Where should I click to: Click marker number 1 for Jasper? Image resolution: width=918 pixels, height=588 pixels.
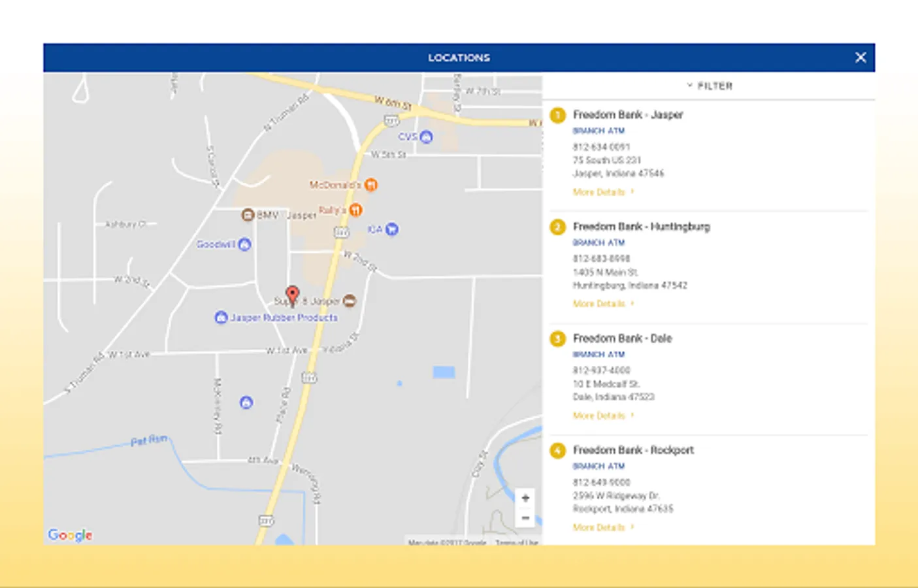(557, 115)
